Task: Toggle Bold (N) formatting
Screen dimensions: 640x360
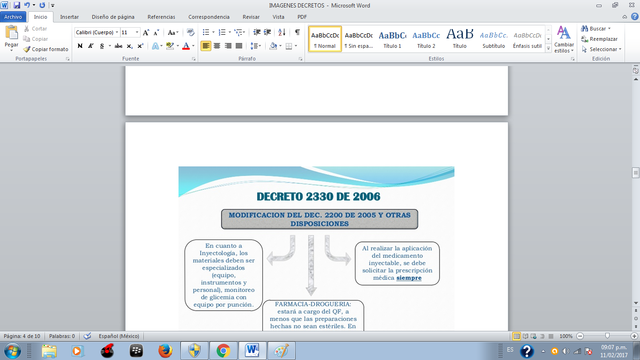Action: (x=80, y=46)
